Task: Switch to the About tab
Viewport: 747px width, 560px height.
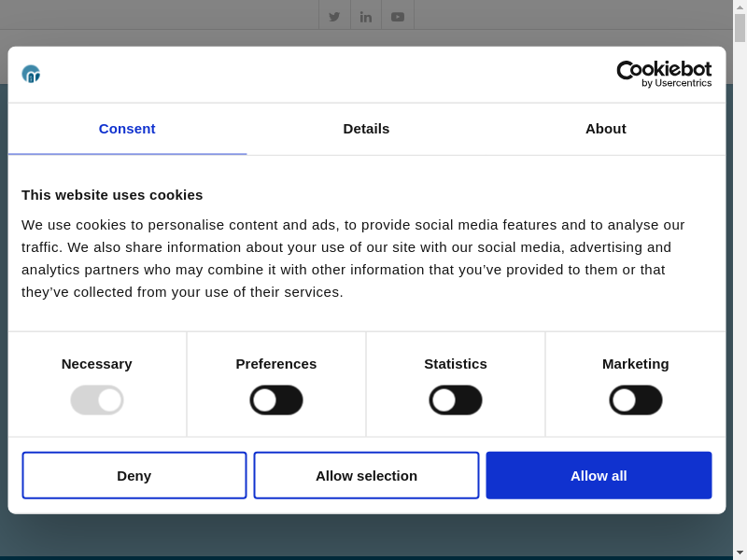Action: [605, 129]
